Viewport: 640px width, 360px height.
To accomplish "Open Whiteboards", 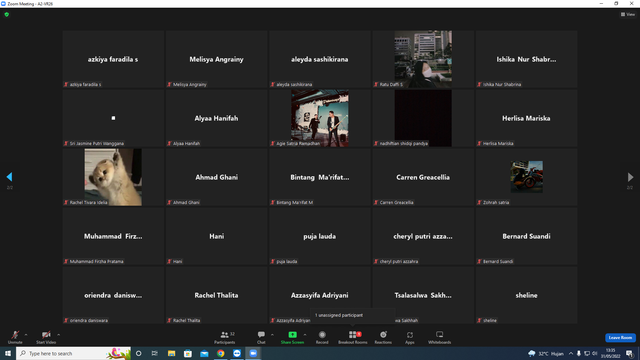I will (x=440, y=337).
